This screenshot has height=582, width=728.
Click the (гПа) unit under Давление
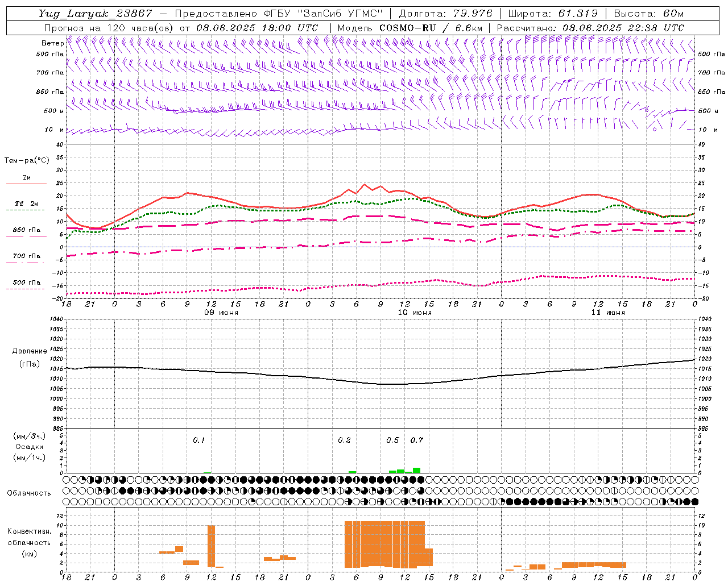[30, 364]
